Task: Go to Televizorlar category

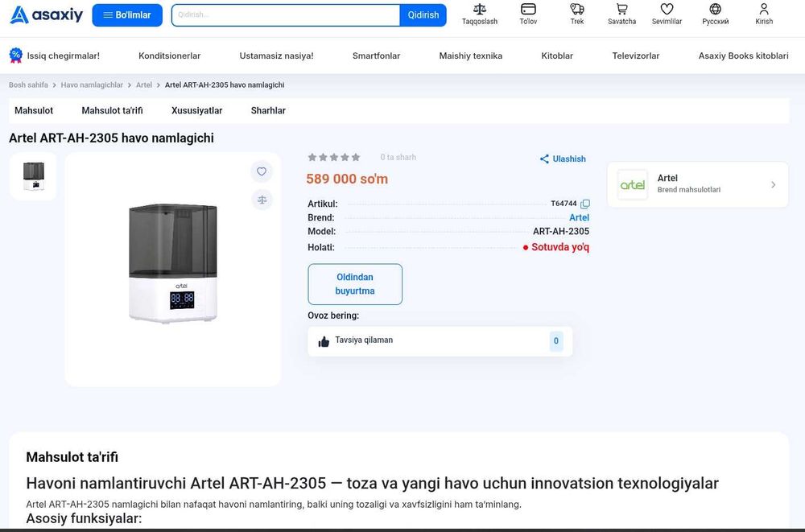Action: pyautogui.click(x=636, y=56)
